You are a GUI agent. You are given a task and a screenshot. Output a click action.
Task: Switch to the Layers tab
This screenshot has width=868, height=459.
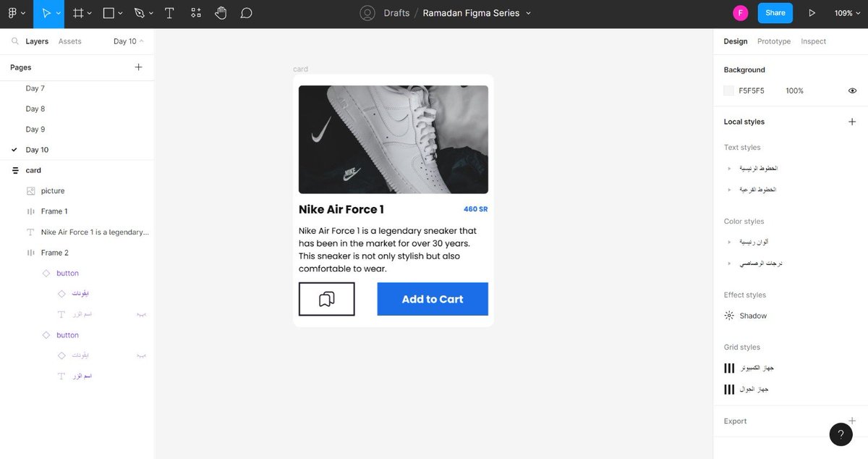(37, 41)
